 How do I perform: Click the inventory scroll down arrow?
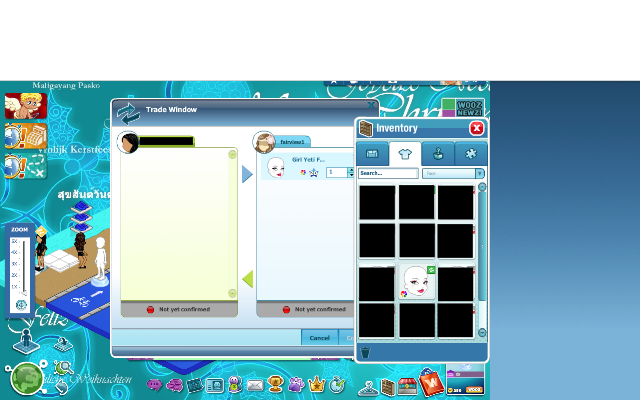tap(482, 333)
